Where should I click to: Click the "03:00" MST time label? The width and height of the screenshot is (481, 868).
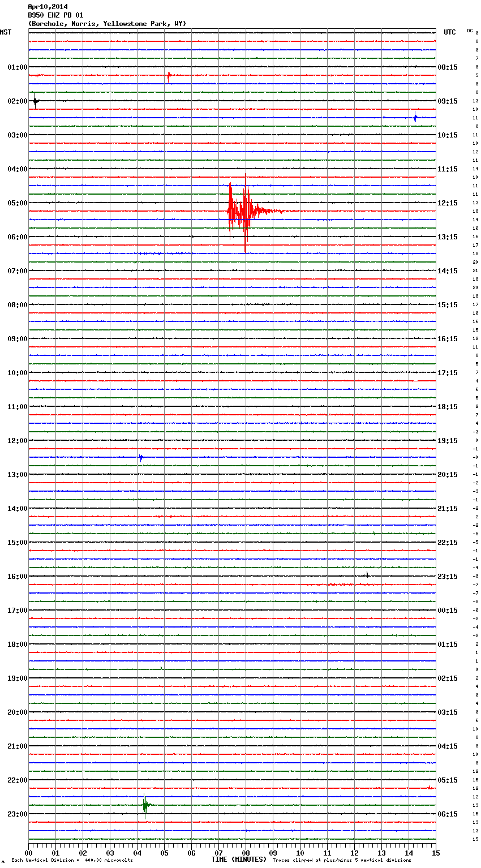pyautogui.click(x=18, y=135)
